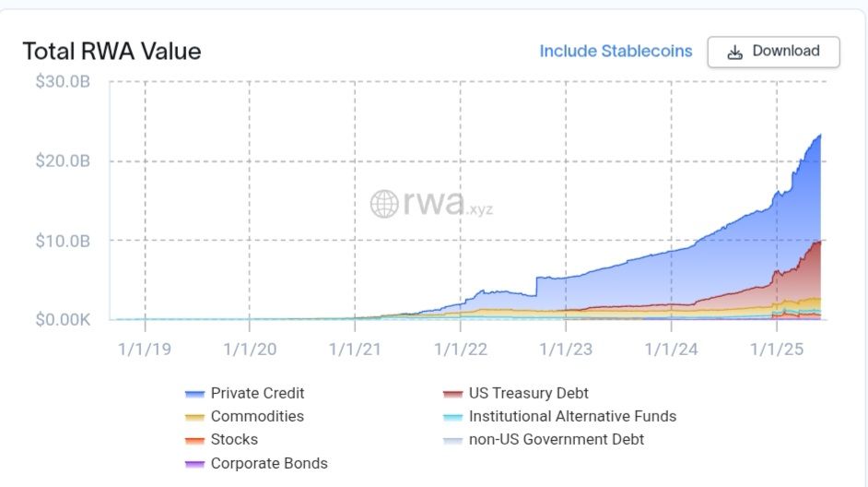Click the Private Credit blue swatch
868x487 pixels.
[194, 394]
